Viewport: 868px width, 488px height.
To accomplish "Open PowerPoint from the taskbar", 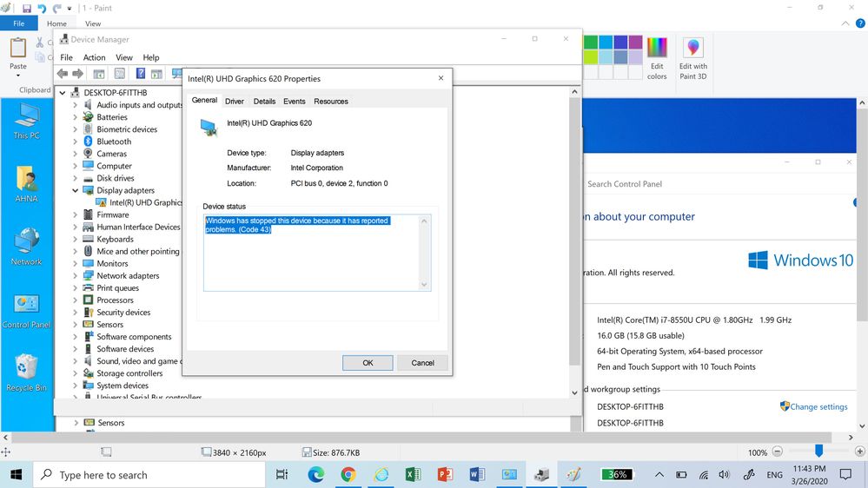I will click(445, 475).
